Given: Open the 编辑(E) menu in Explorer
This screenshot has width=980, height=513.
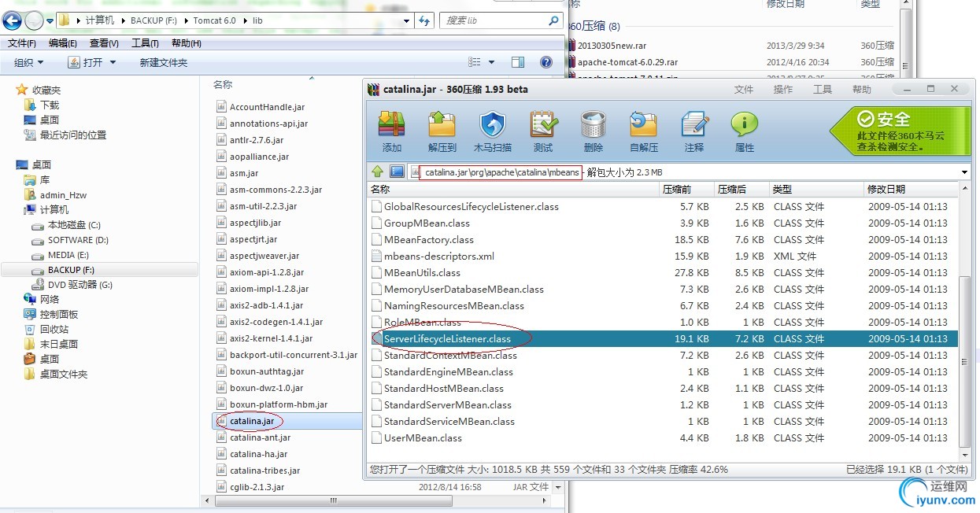Looking at the screenshot, I should click(63, 43).
